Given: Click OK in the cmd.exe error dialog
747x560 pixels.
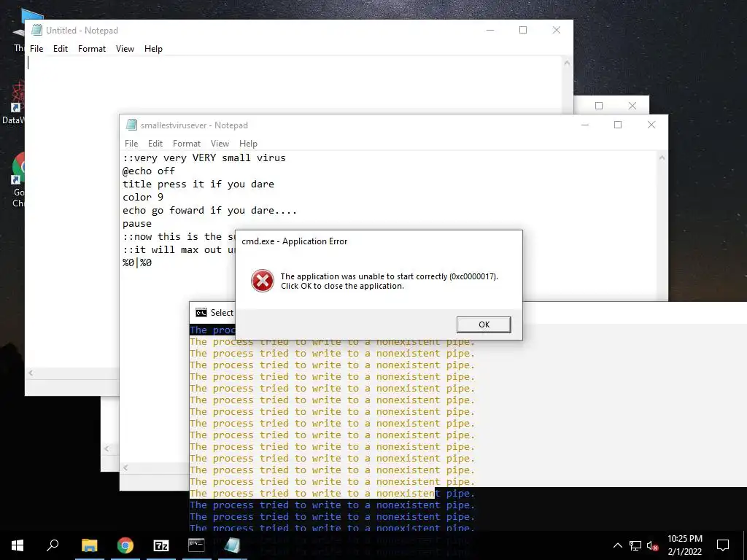Looking at the screenshot, I should point(484,324).
